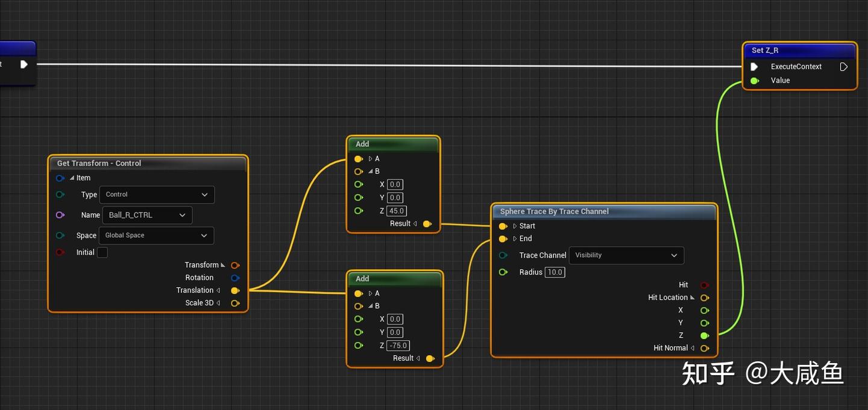The image size is (868, 410).
Task: Collapse the Item pin in Get Transform
Action: tap(72, 178)
